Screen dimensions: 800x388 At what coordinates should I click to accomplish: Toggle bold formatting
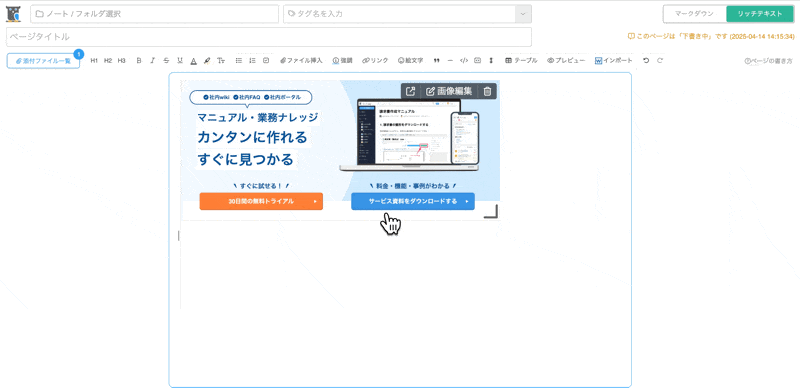click(139, 60)
